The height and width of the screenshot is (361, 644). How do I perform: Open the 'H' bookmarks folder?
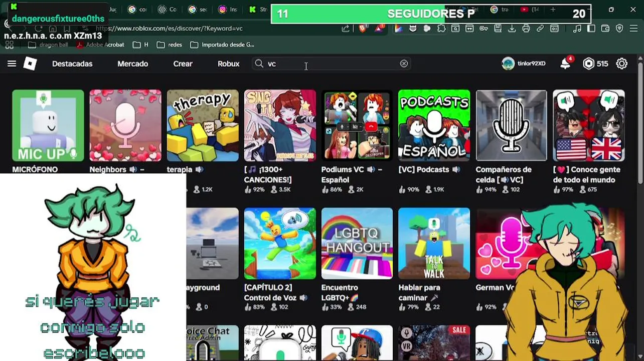[x=140, y=45]
